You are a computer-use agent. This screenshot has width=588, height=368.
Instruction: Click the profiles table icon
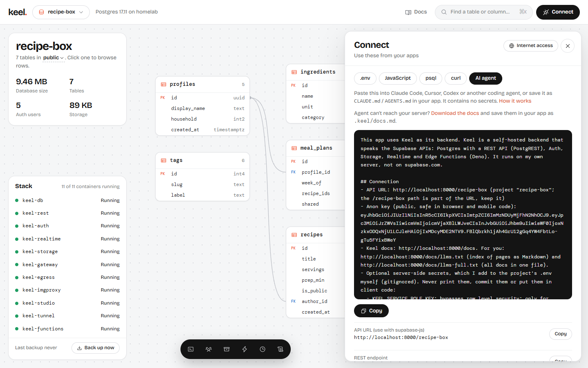163,84
